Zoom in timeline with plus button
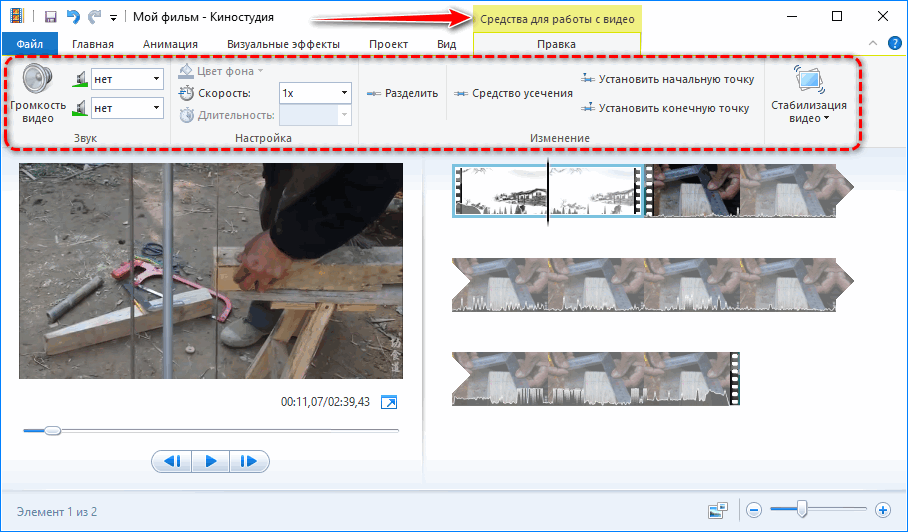This screenshot has width=908, height=532. (x=882, y=510)
